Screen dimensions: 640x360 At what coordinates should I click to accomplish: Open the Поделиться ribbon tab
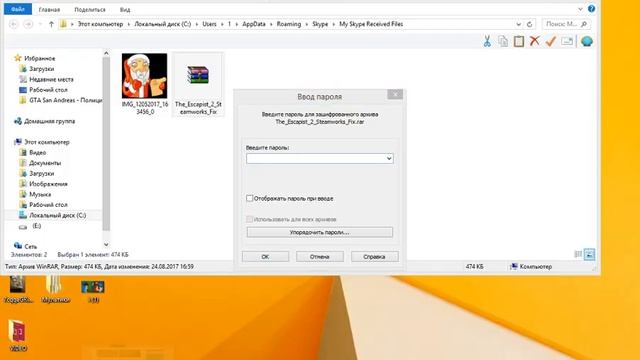pos(90,9)
